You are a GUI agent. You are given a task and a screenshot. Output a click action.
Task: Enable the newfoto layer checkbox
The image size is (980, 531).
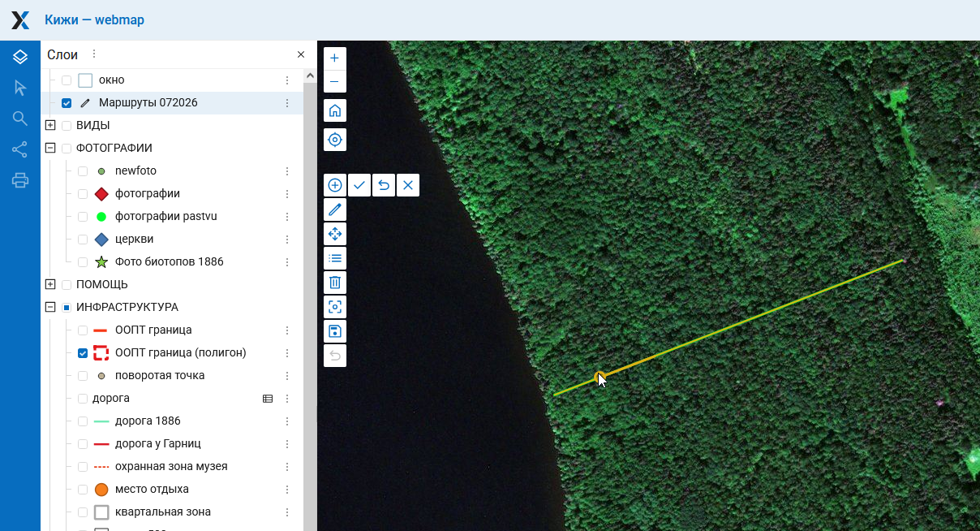[83, 171]
